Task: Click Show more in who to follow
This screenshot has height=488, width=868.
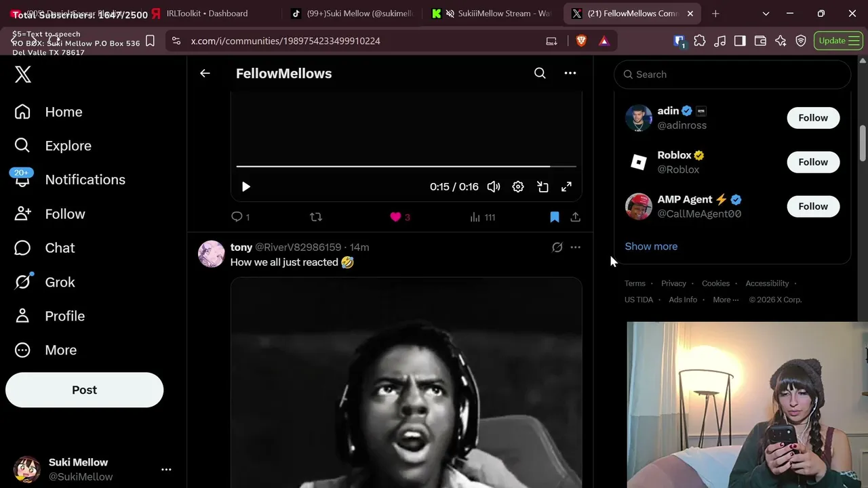Action: pyautogui.click(x=651, y=246)
